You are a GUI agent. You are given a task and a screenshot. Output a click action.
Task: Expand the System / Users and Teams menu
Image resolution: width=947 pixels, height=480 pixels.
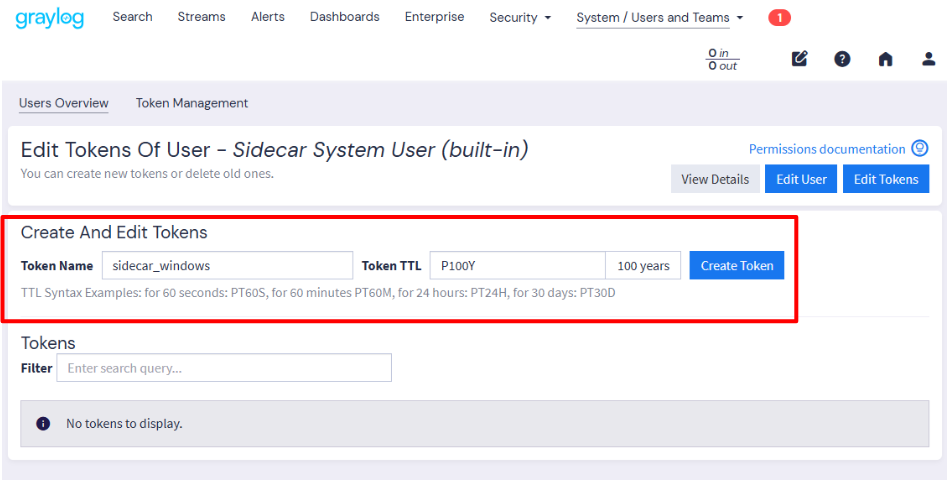[660, 18]
